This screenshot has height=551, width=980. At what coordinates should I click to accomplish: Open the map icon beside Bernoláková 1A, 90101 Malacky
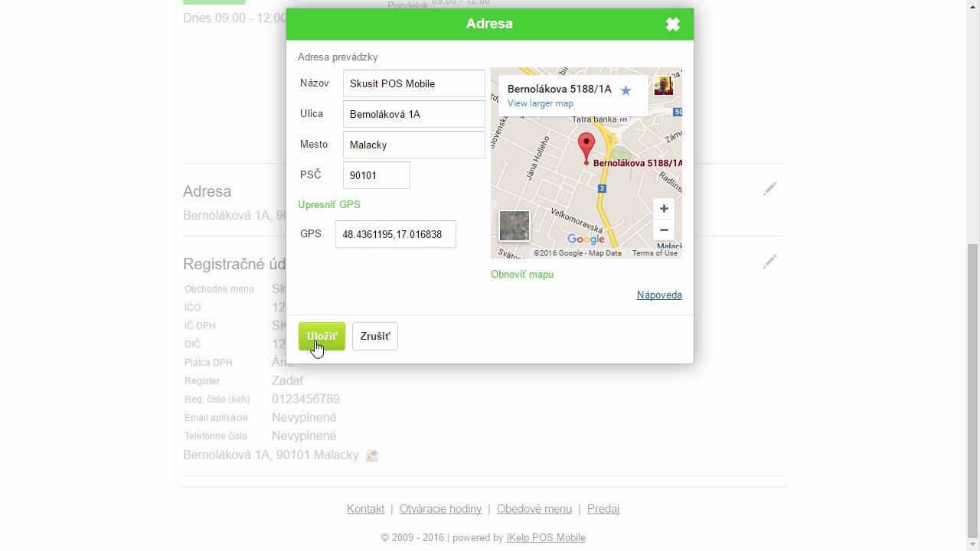pos(372,455)
